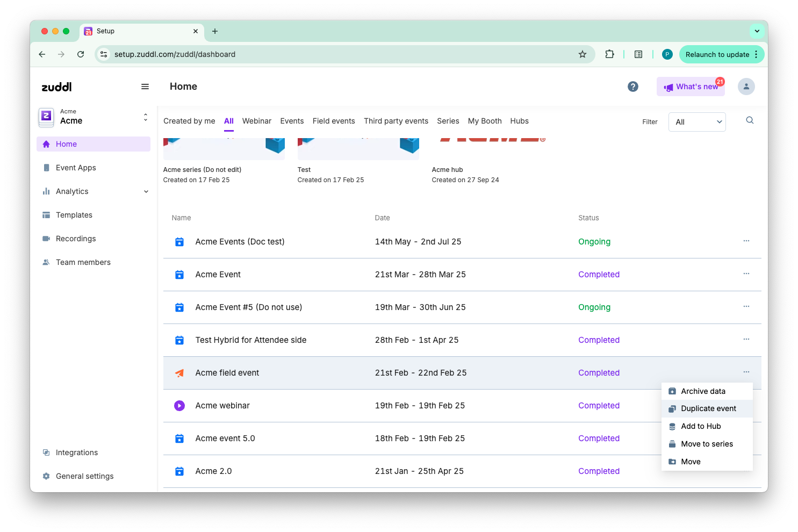
Task: Switch to the Webinar tab
Action: tap(257, 121)
